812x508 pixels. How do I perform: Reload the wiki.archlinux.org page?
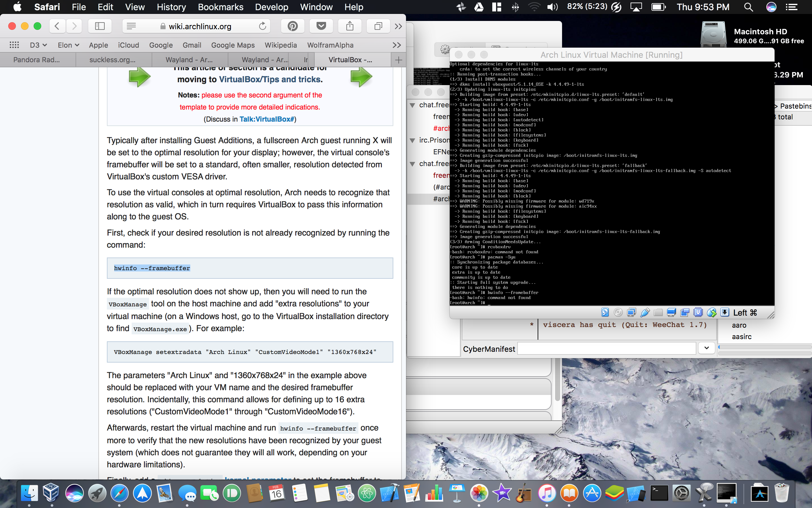pyautogui.click(x=263, y=26)
